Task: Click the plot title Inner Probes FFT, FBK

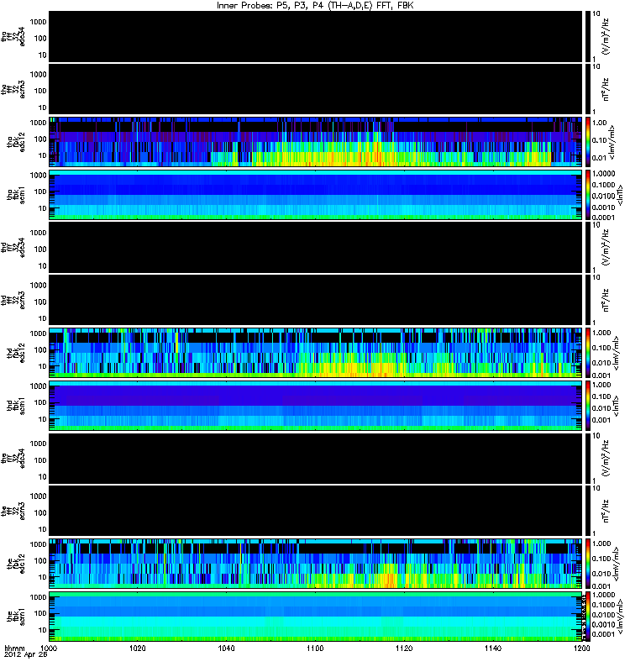Action: (x=315, y=6)
